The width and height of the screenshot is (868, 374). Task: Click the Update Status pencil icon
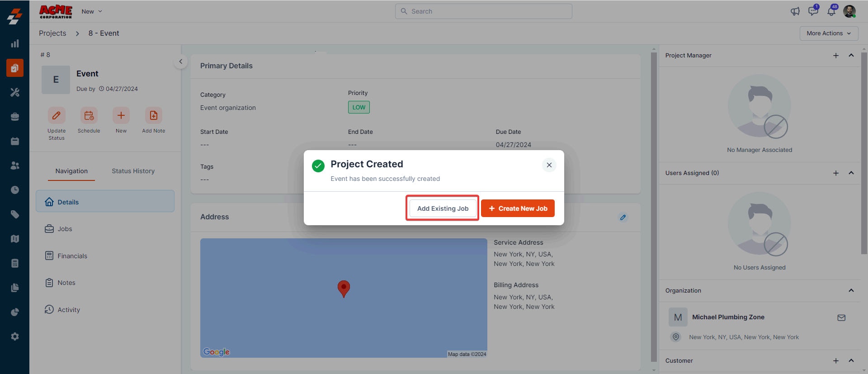57,115
